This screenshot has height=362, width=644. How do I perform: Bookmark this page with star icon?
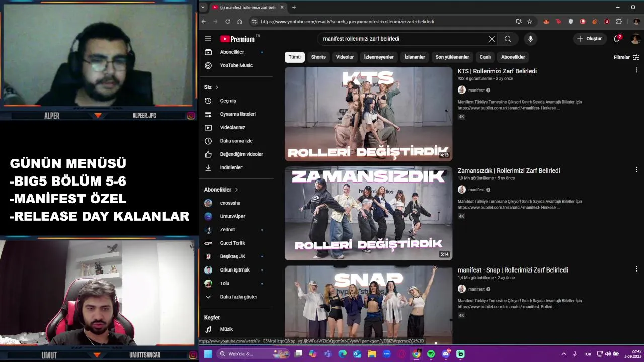[529, 22]
